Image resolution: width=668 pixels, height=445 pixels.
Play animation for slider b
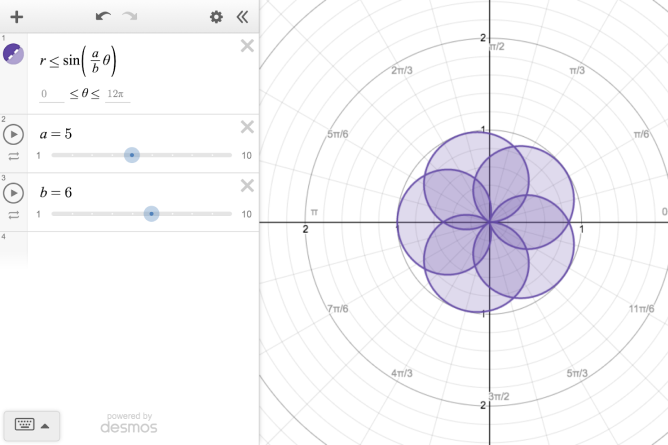pos(14,192)
